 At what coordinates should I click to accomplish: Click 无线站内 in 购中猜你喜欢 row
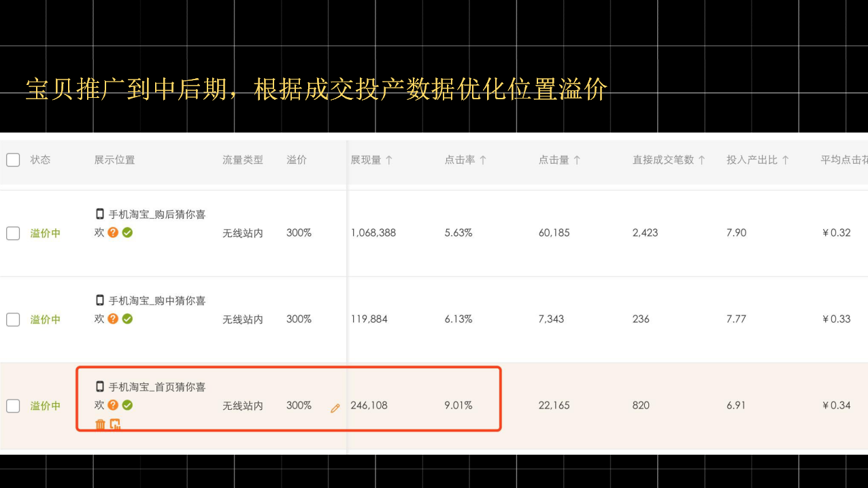click(243, 319)
